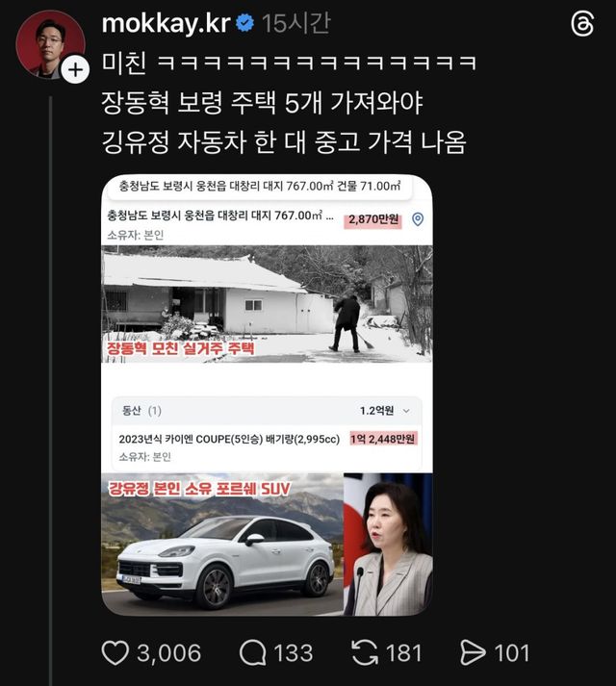Image resolution: width=616 pixels, height=686 pixels.
Task: Open the woman at microphone photo
Action: tap(388, 545)
